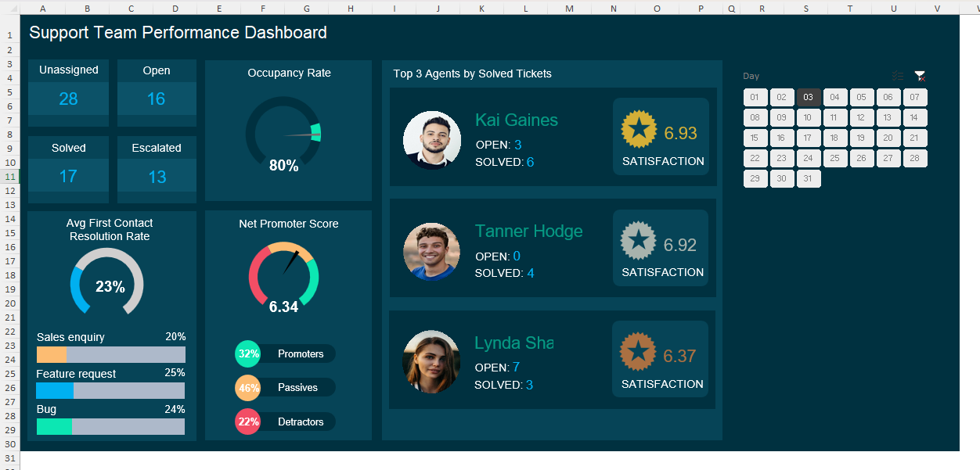The image size is (980, 470).
Task: Click the Kai Gaines agent name
Action: click(x=517, y=120)
